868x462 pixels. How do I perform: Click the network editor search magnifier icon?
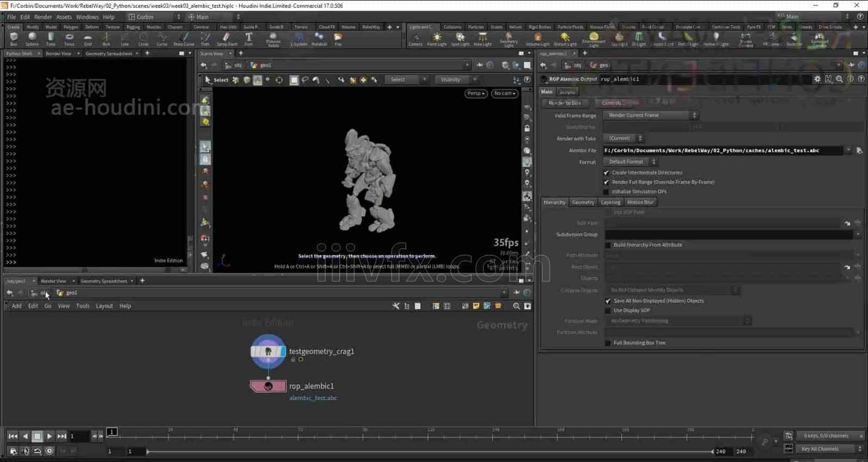[x=516, y=307]
